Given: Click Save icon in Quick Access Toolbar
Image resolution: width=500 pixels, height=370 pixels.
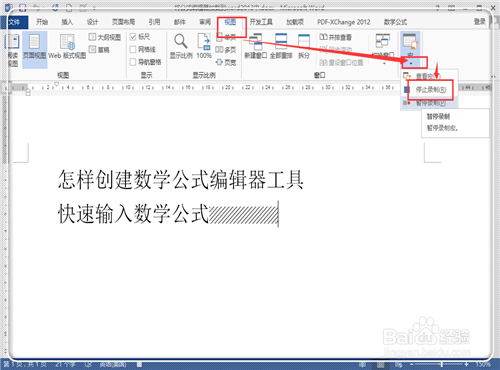Looking at the screenshot, I should click(23, 7).
